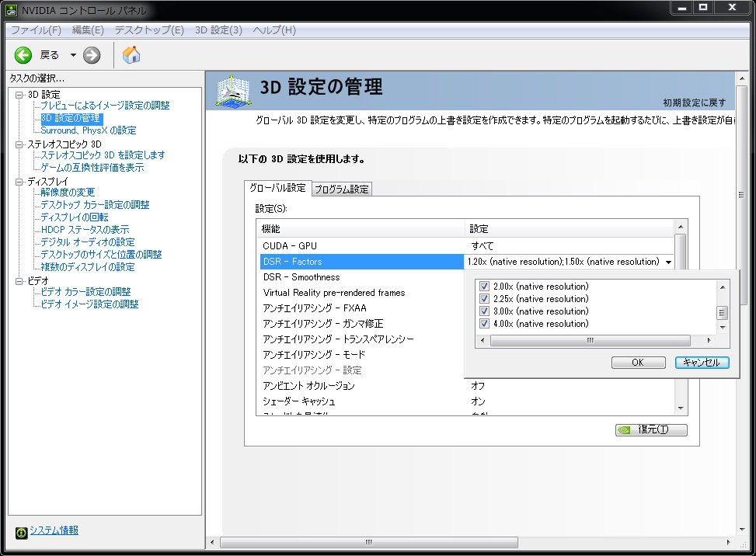This screenshot has width=756, height=556.
Task: Open 解像度の変更 task
Action: pyautogui.click(x=68, y=193)
